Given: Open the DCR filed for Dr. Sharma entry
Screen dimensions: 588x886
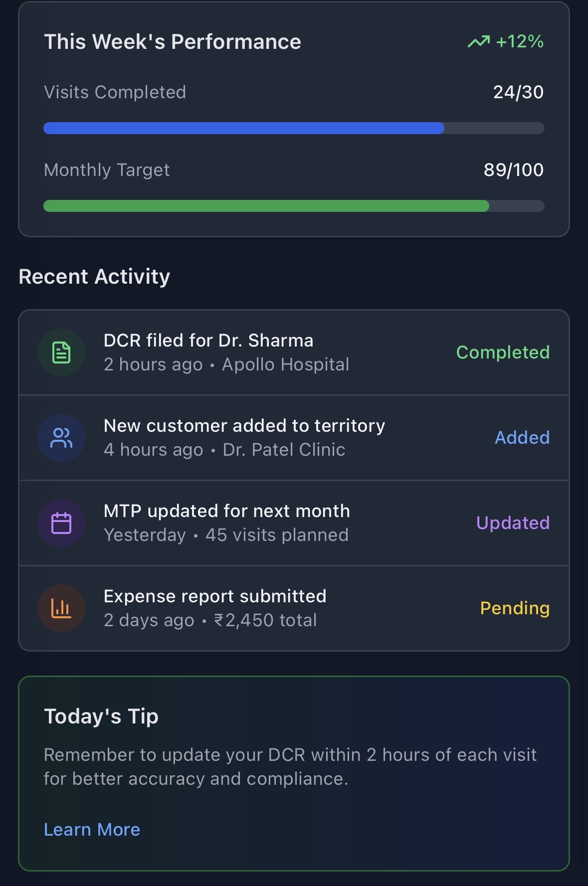Looking at the screenshot, I should pyautogui.click(x=208, y=341).
